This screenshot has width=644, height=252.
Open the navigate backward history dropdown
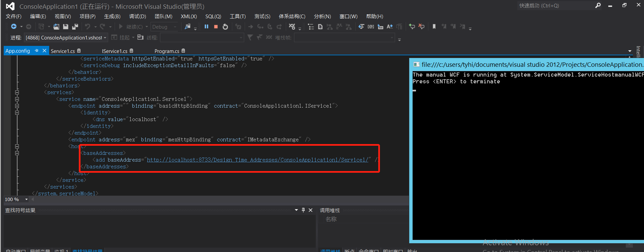tap(21, 27)
